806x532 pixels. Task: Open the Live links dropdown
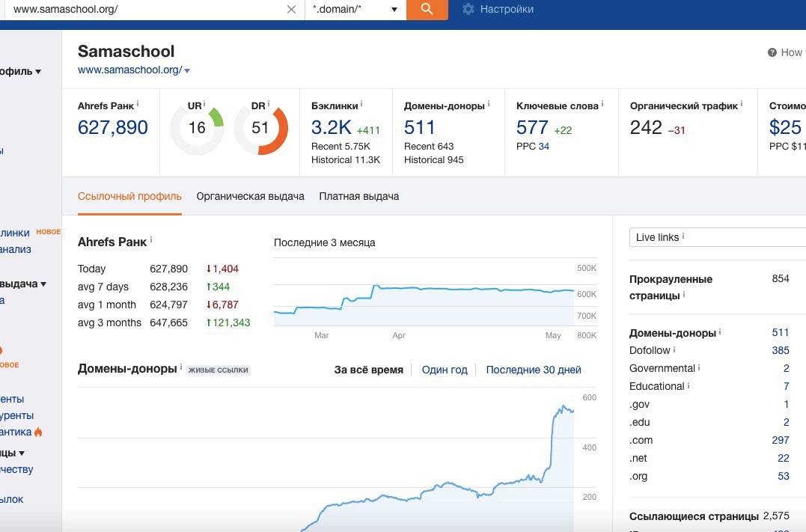click(718, 237)
